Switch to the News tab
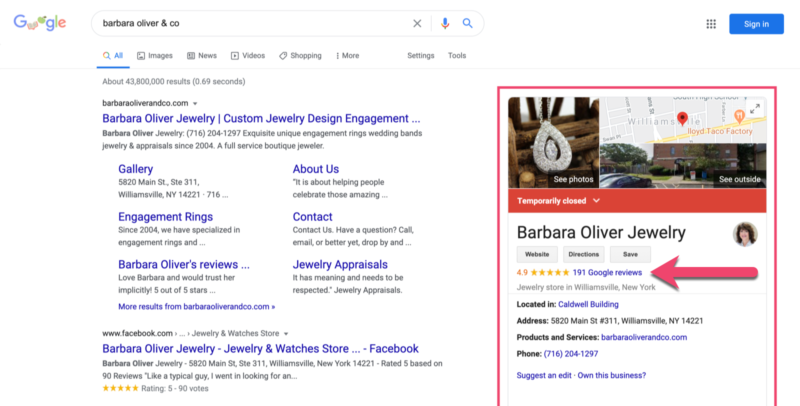The width and height of the screenshot is (800, 406). [x=202, y=56]
